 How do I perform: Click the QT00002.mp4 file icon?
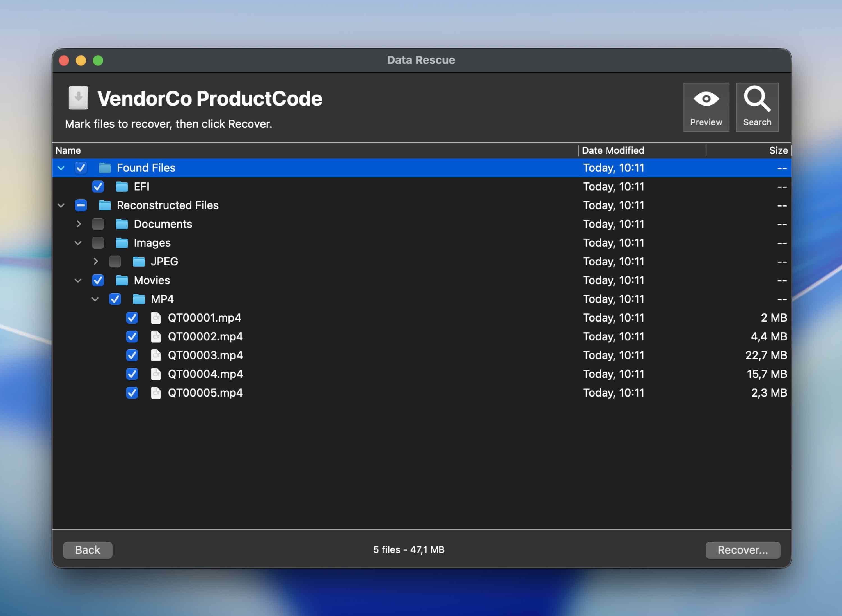tap(156, 336)
